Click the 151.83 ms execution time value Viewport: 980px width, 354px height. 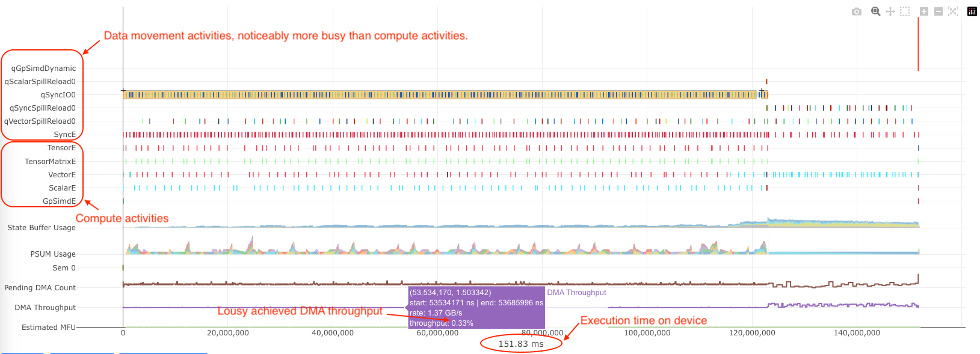point(521,344)
